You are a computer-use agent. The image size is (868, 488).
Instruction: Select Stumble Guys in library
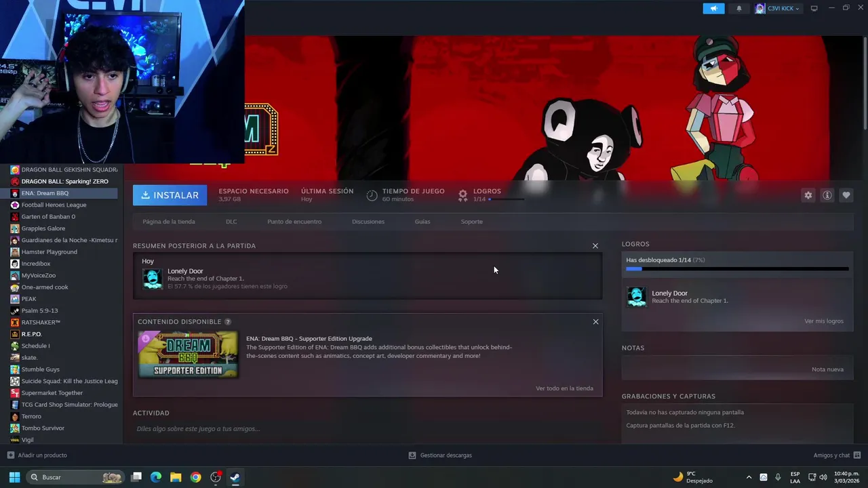point(64,369)
